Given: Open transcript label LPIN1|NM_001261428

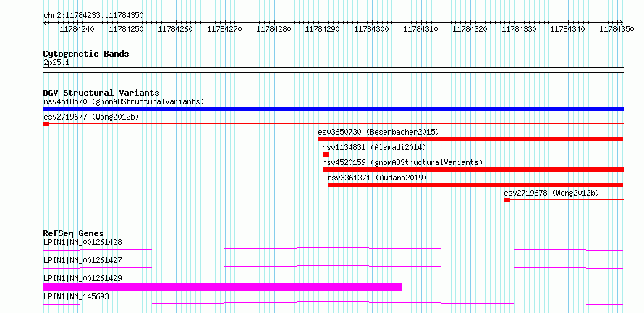Looking at the screenshot, I should (x=82, y=242).
